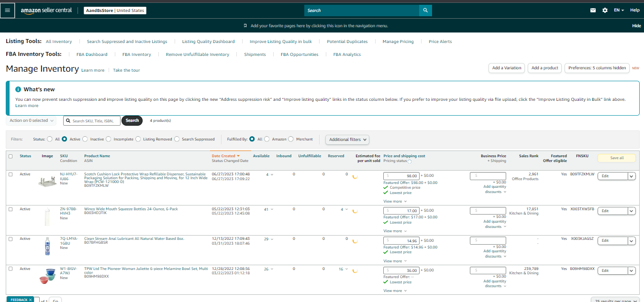Select the Incomplete status filter
The width and height of the screenshot is (644, 302).
tap(109, 139)
